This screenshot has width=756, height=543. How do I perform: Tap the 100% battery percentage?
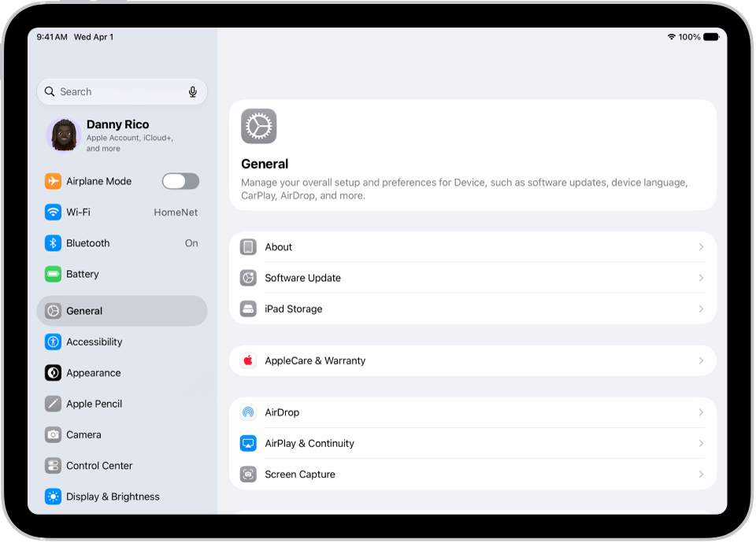tap(690, 37)
